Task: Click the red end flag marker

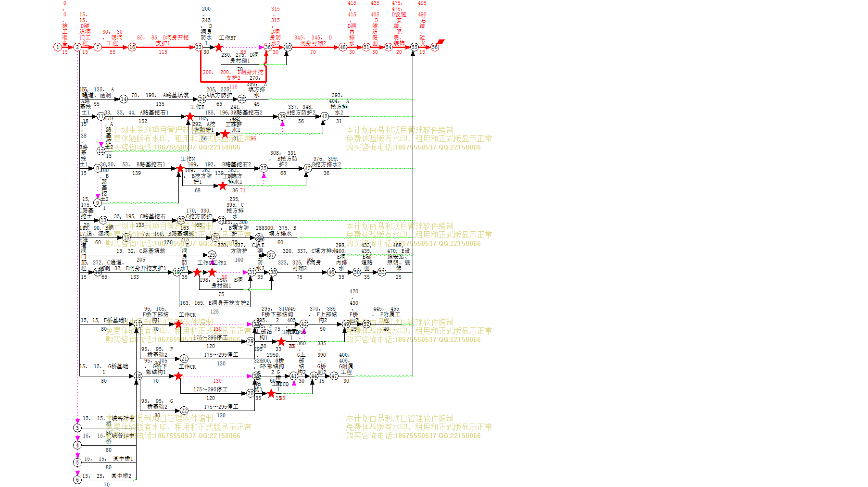Action: (441, 42)
